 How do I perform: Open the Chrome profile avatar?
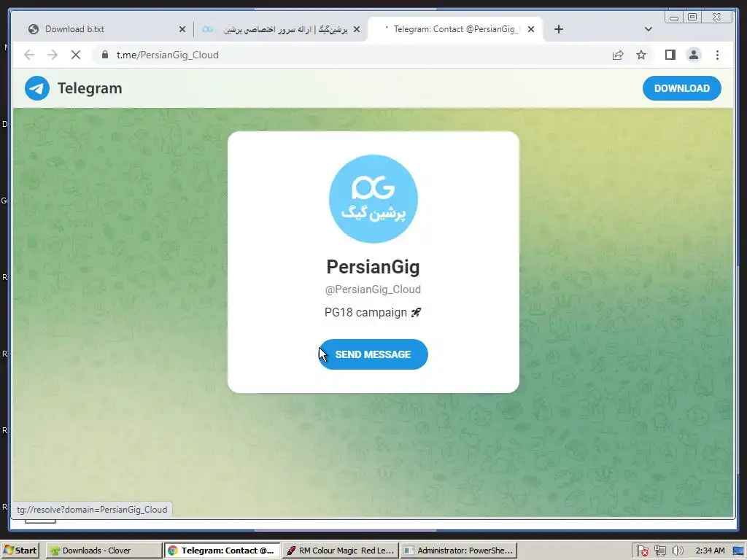pyautogui.click(x=694, y=55)
